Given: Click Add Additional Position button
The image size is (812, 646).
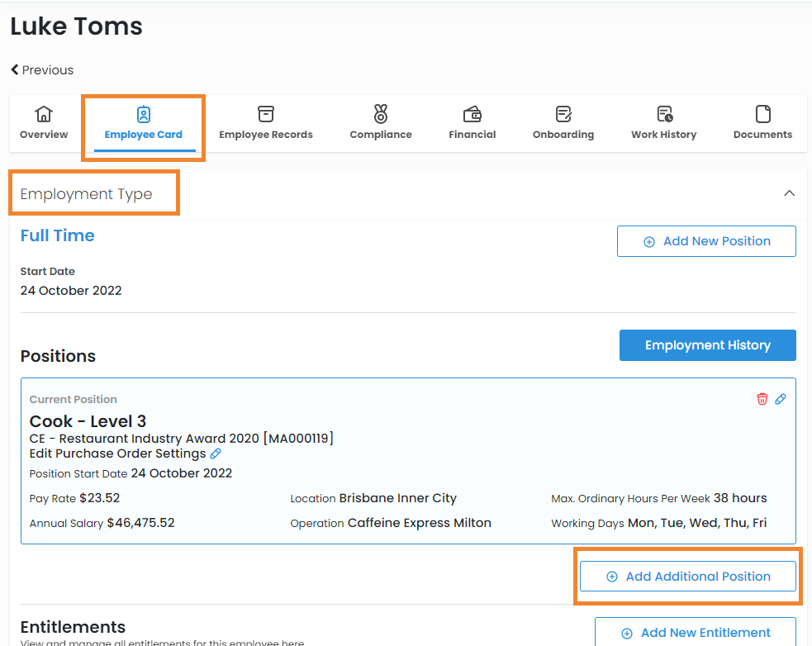Looking at the screenshot, I should [687, 577].
